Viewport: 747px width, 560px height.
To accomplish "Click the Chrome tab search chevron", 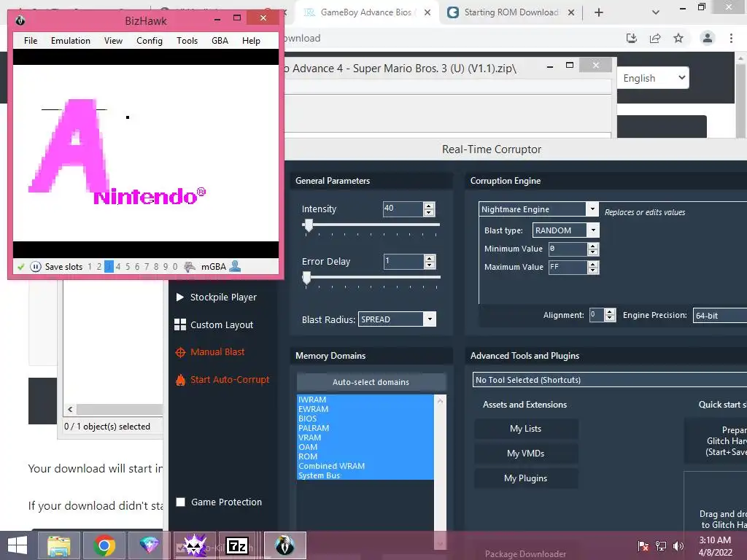I will [656, 12].
